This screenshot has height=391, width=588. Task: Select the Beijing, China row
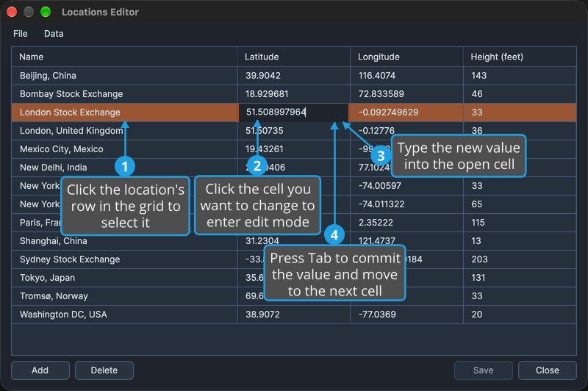(293, 76)
